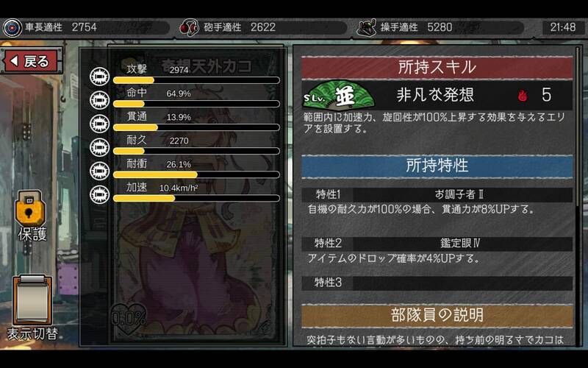Viewport: 588px width, 368px height.
Task: Click the gear icon beside 耐久
Action: (99, 147)
